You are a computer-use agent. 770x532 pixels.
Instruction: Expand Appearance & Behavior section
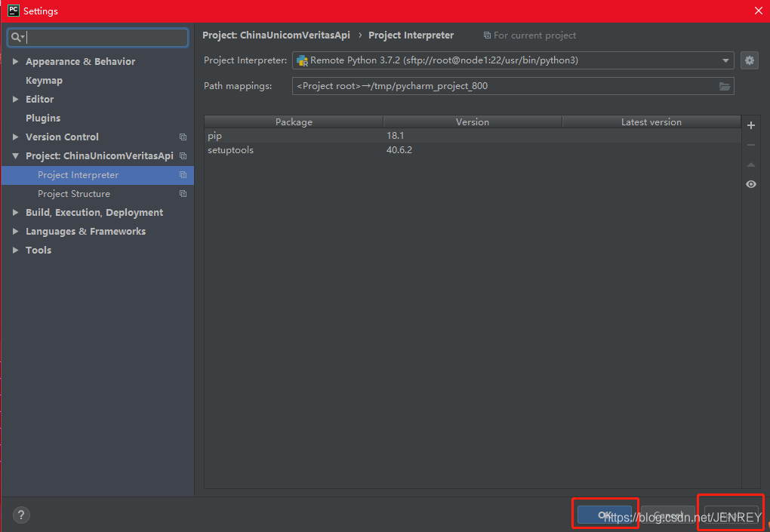(15, 61)
